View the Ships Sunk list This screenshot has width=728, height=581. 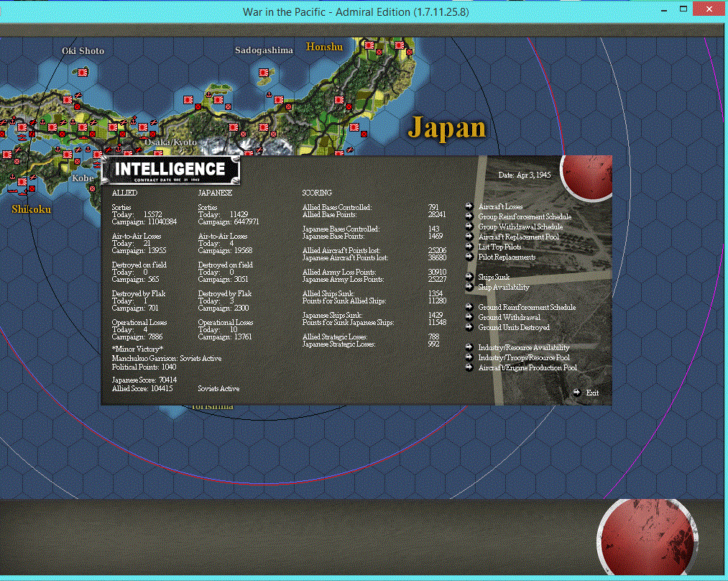[x=494, y=277]
